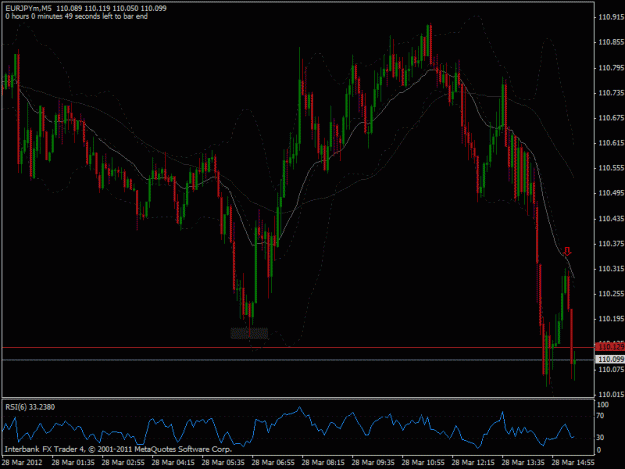Click price scale value 110.735

click(x=611, y=93)
